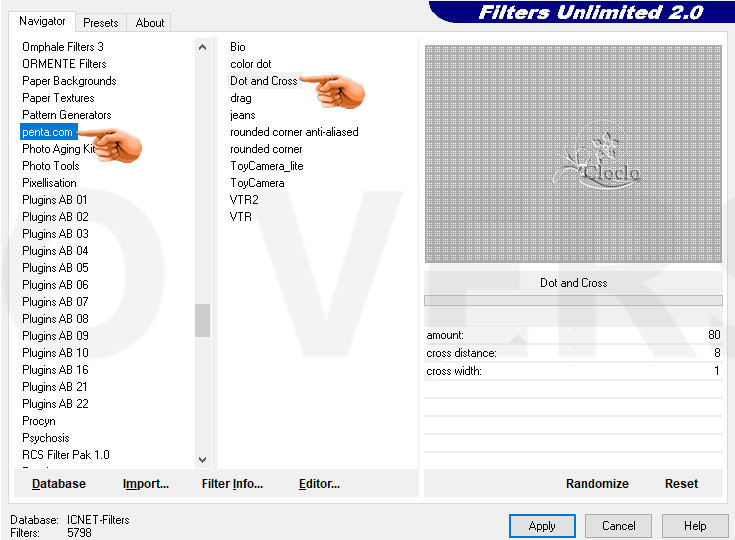Screen dimensions: 735x540
Task: Open the Filter Info dialog
Action: point(232,484)
